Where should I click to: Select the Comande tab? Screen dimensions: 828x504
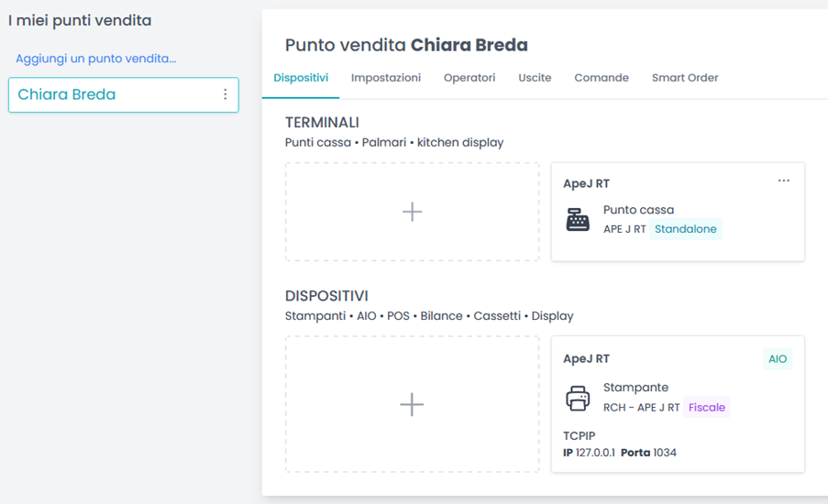click(602, 78)
